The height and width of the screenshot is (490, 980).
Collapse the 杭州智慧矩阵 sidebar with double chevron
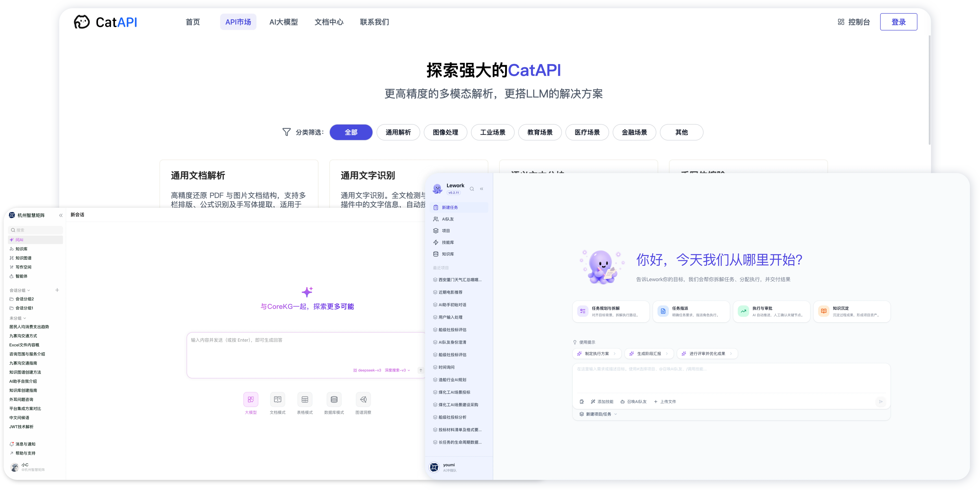[61, 215]
